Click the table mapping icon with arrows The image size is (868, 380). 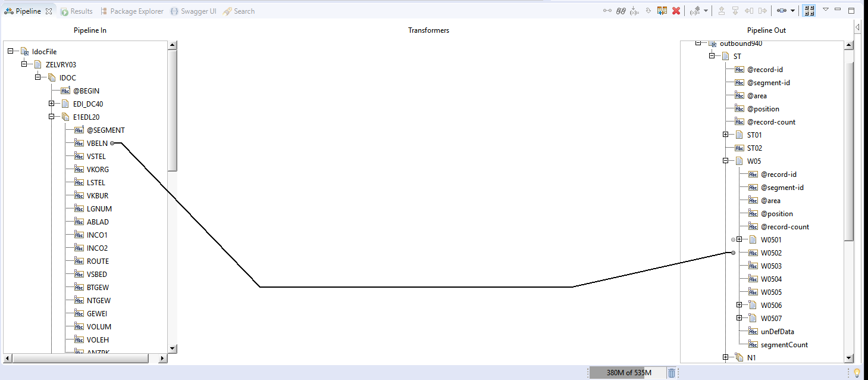click(662, 11)
